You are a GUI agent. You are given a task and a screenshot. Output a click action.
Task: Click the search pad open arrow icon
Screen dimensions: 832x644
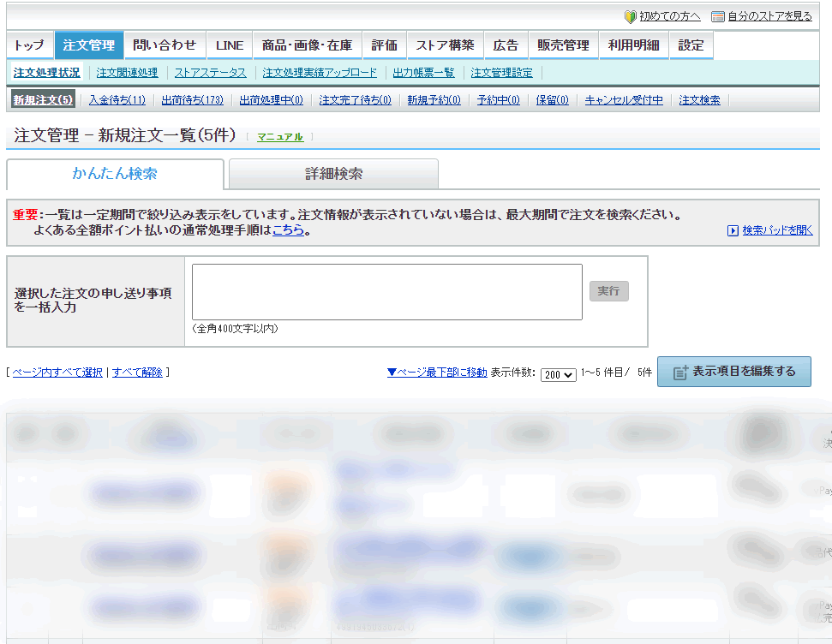(x=733, y=230)
